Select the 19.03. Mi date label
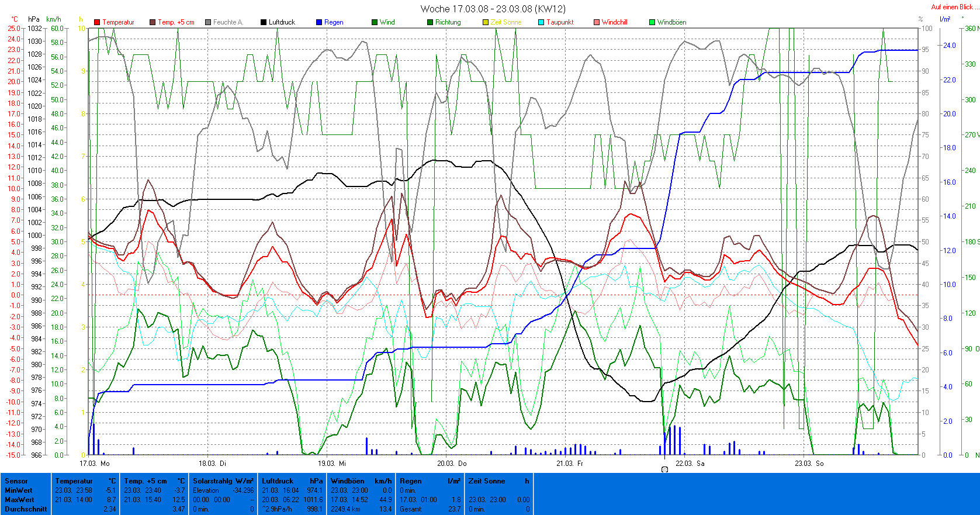Image resolution: width=980 pixels, height=515 pixels. pos(332,463)
